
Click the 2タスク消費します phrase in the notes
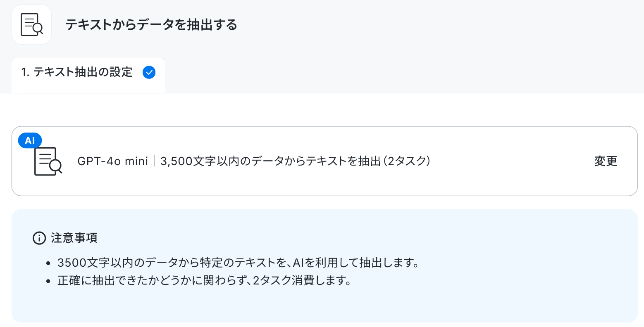302,281
